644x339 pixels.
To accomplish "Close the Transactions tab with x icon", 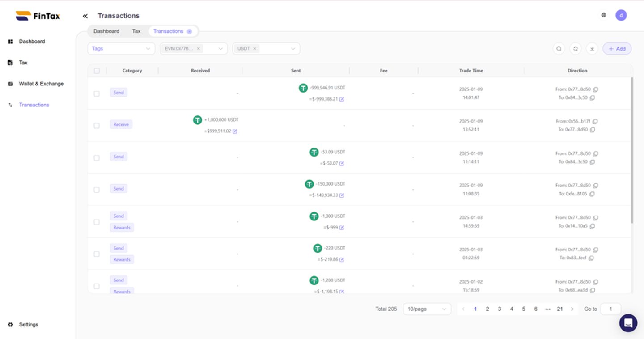I will [189, 31].
